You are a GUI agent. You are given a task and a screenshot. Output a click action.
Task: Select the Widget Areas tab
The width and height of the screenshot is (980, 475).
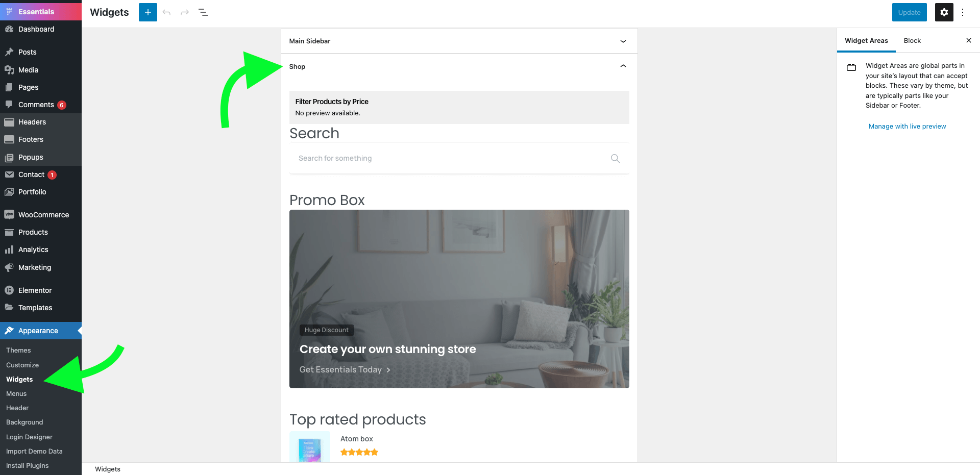[866, 40]
